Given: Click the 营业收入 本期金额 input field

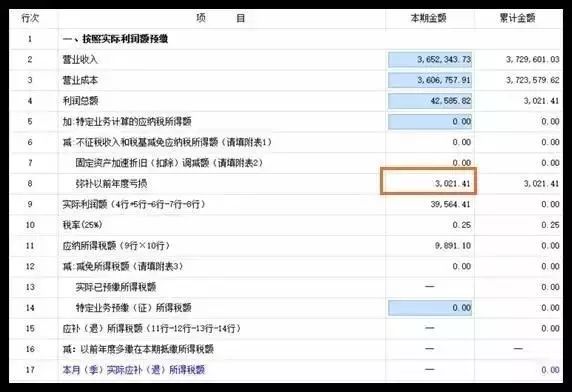Looking at the screenshot, I should 430,59.
